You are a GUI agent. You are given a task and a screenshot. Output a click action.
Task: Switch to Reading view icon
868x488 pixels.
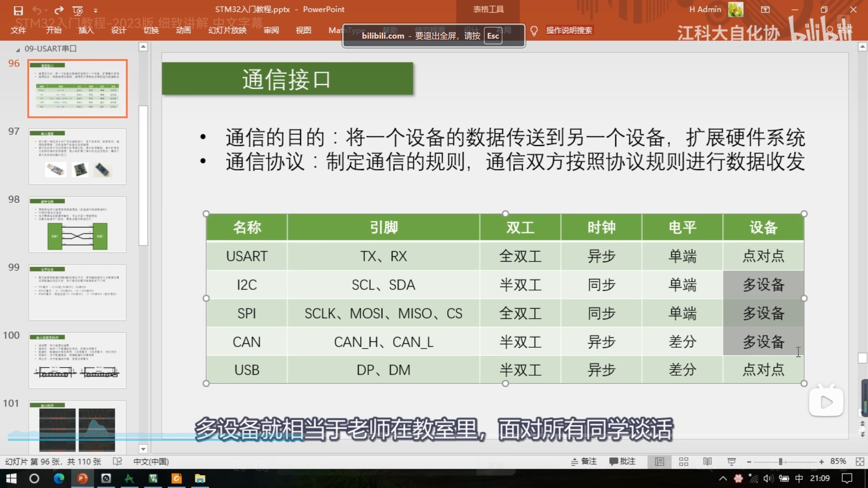[x=707, y=461]
